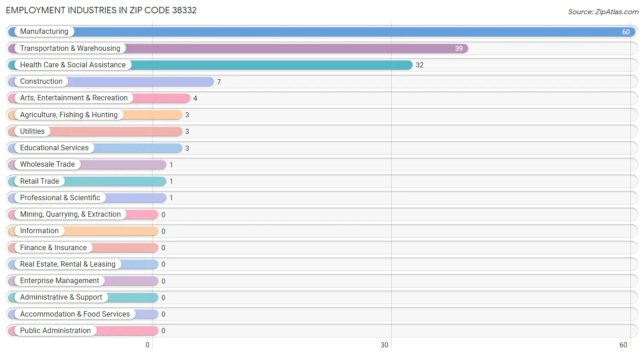
Task: Select the Finance & Insurance label
Action: point(53,247)
